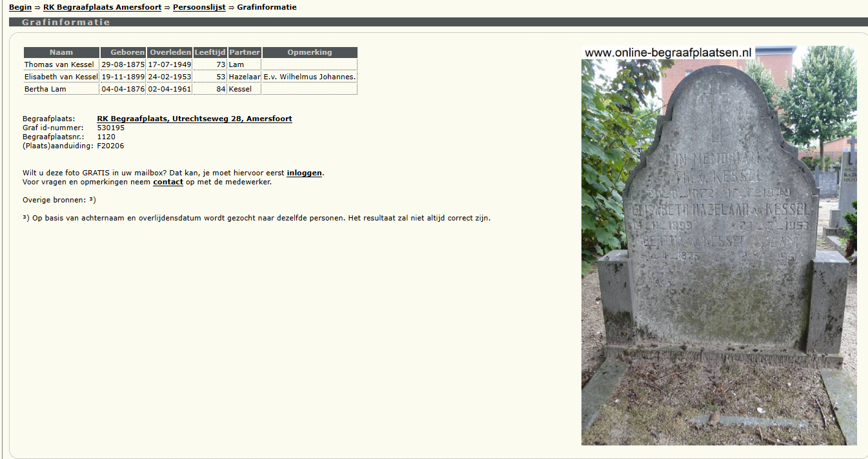This screenshot has width=868, height=459.
Task: Open RK Begraafplaats Amersfoort breadcrumb link
Action: coord(102,7)
